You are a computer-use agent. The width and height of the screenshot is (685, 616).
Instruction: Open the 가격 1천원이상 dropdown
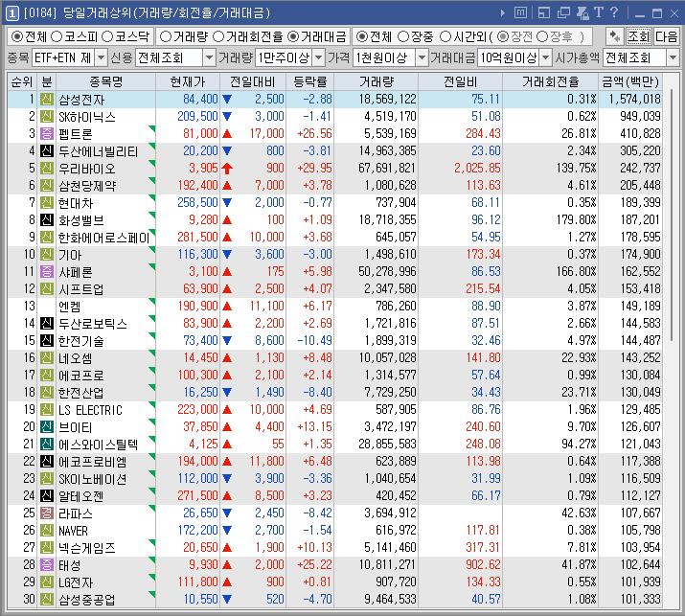(x=422, y=57)
